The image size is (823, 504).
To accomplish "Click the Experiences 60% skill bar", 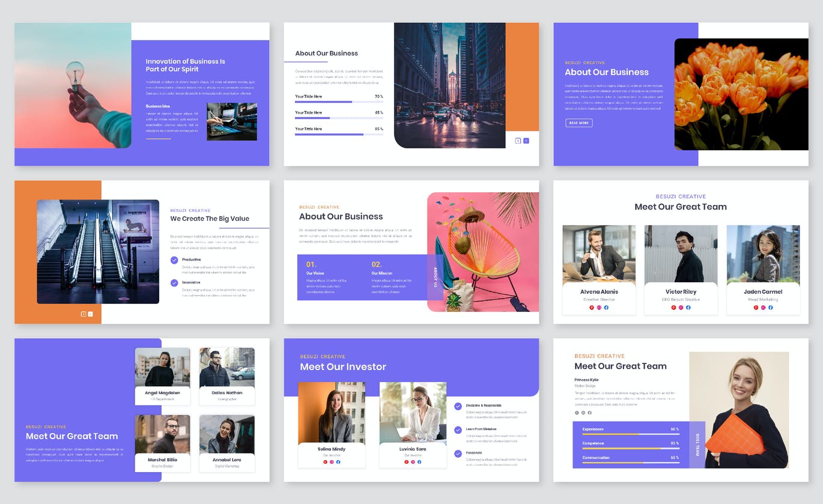I will [630, 434].
